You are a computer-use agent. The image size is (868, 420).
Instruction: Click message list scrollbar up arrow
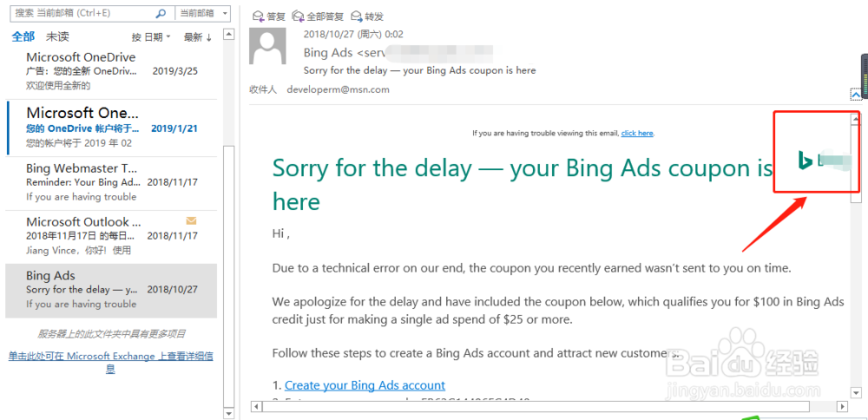229,35
